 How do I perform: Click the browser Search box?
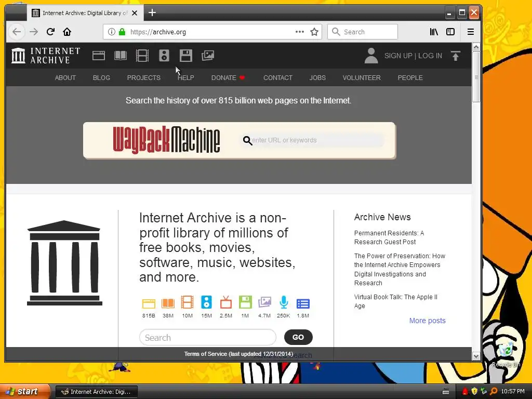[362, 32]
